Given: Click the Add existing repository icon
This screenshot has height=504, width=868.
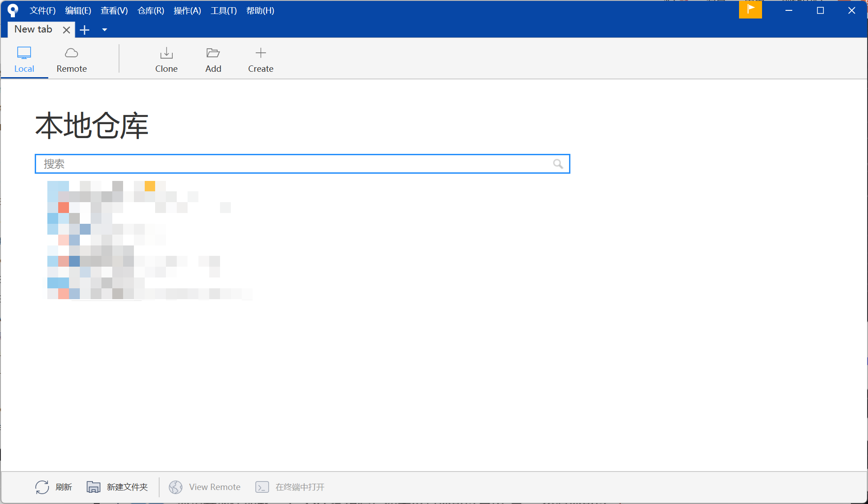Looking at the screenshot, I should [x=213, y=53].
